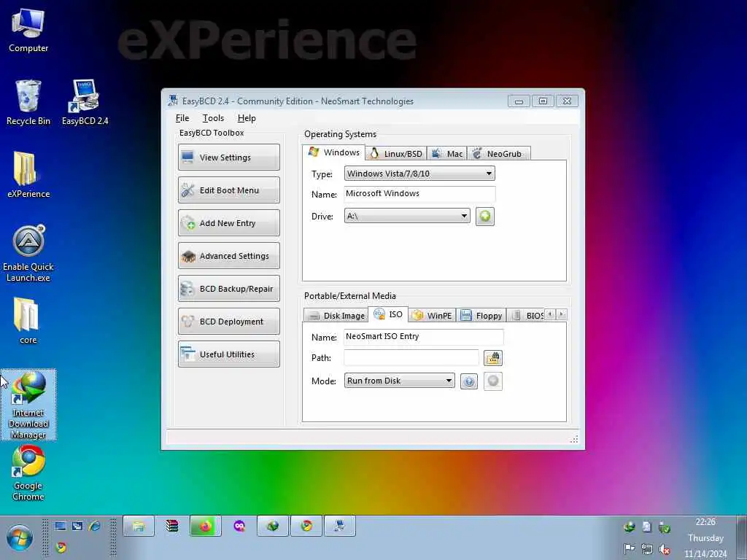Select the eXPerience folder on desktop
The height and width of the screenshot is (560, 747).
tap(28, 175)
